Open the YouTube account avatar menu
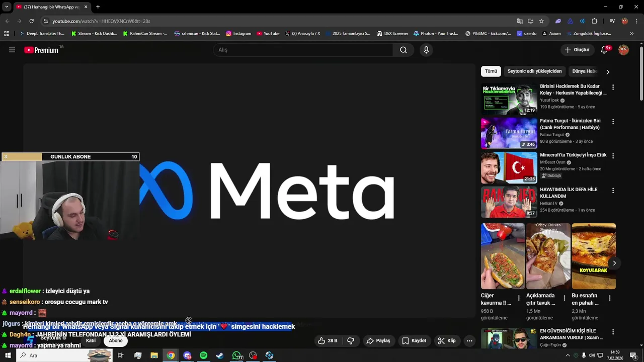The image size is (644, 362). pyautogui.click(x=623, y=50)
